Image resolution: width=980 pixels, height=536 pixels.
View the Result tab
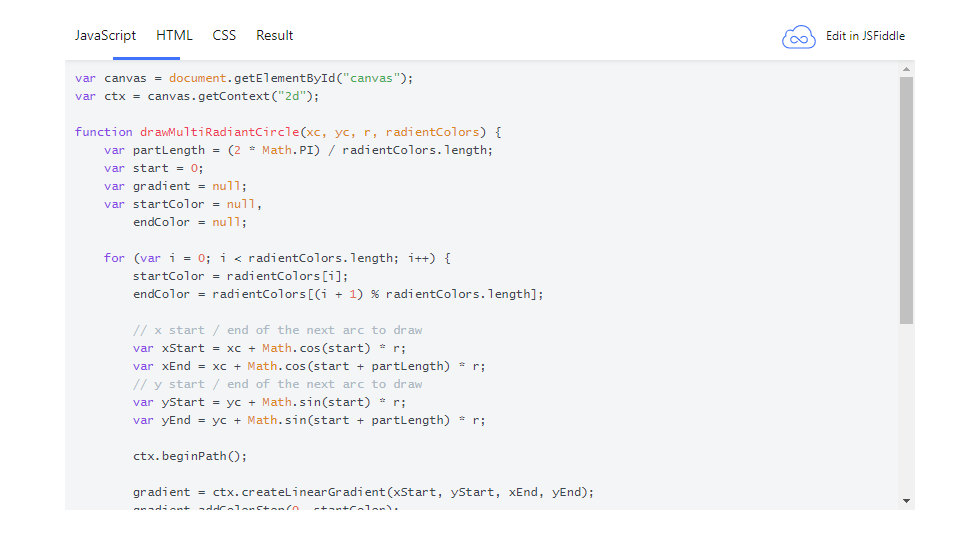click(x=274, y=36)
